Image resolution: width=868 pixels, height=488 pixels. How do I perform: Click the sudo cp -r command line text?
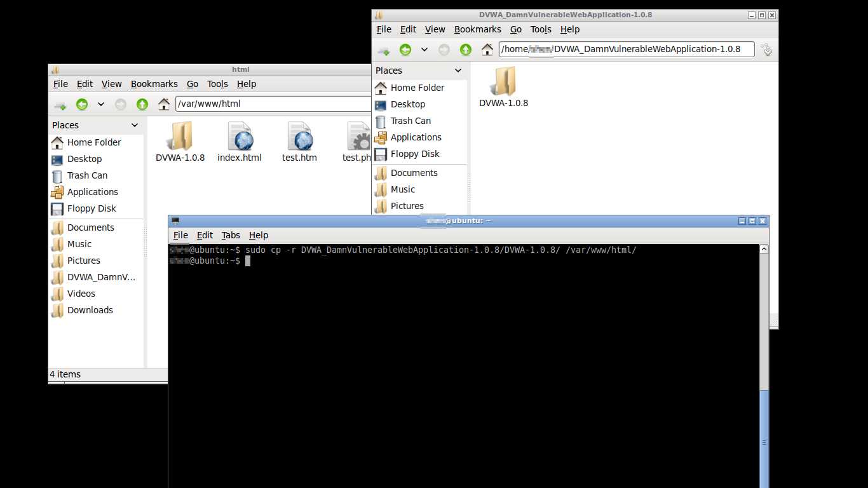click(440, 250)
